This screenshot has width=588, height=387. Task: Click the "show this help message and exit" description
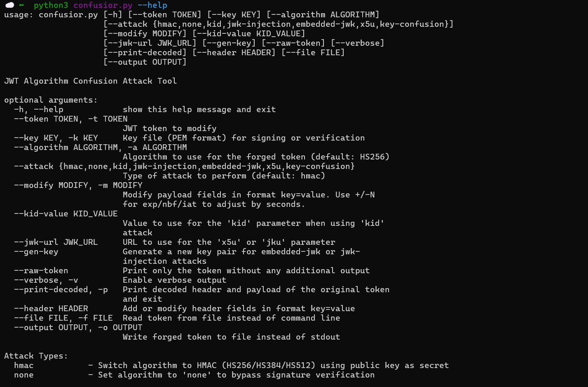(x=199, y=109)
